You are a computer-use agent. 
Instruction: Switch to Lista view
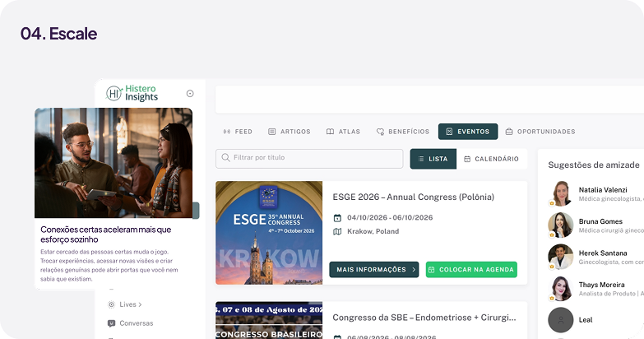433,159
